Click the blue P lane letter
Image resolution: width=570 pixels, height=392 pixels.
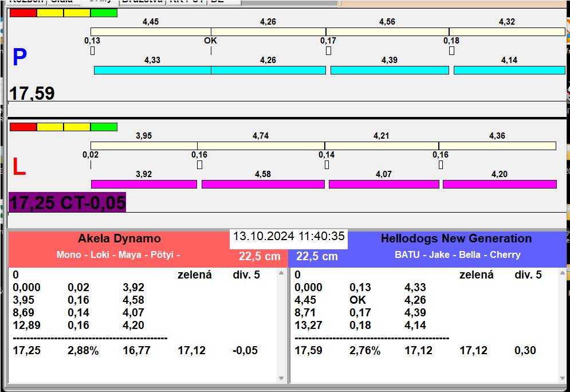[19, 57]
